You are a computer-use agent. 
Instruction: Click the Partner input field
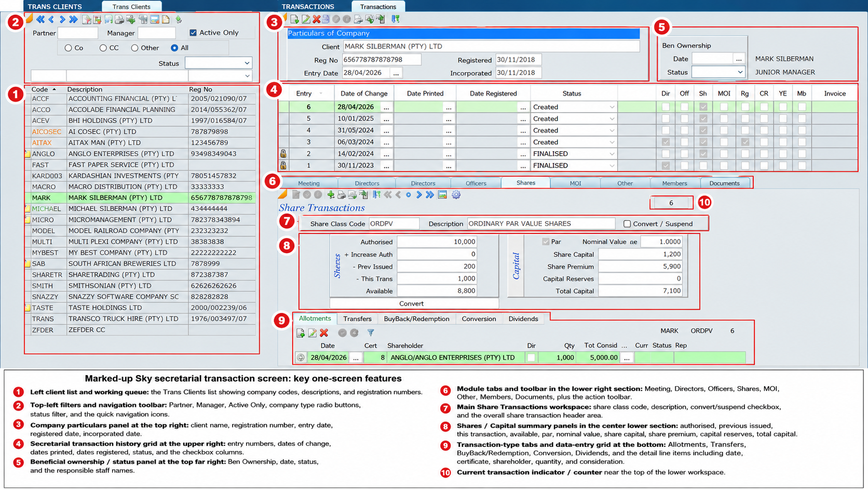(78, 33)
